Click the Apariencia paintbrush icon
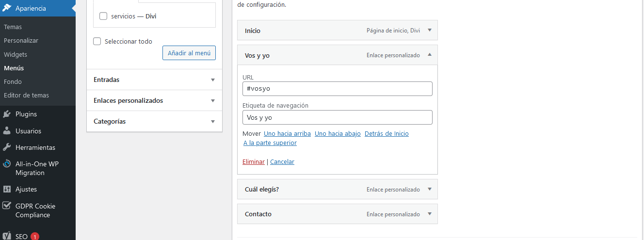The height and width of the screenshot is (240, 644). [7, 8]
